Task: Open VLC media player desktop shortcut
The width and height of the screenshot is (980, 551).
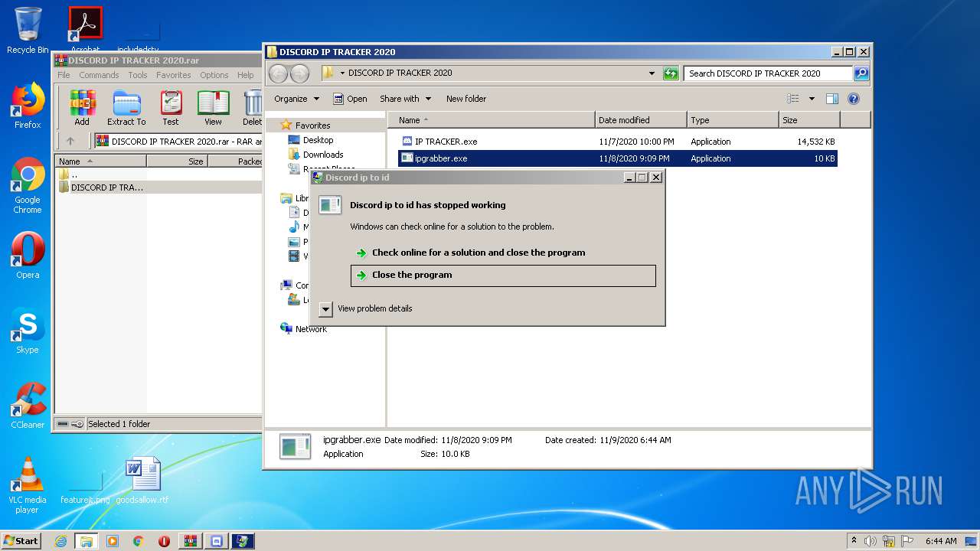Action: 28,485
